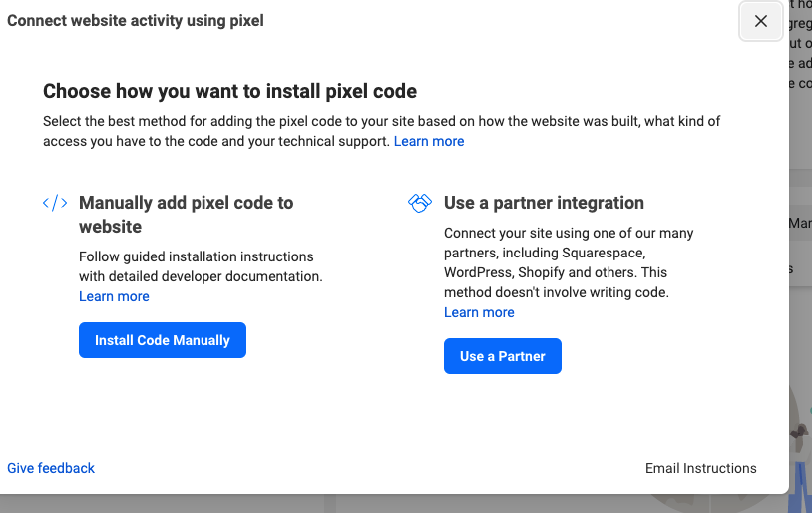
Task: Click the guided installation instructions description
Action: (200, 266)
